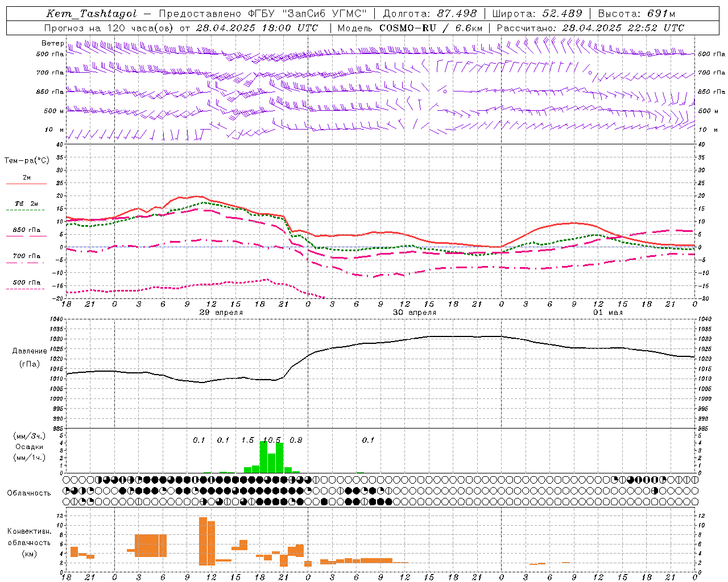The height and width of the screenshot is (582, 728).
Task: Click the tallest green precipitation bar
Action: 263,457
